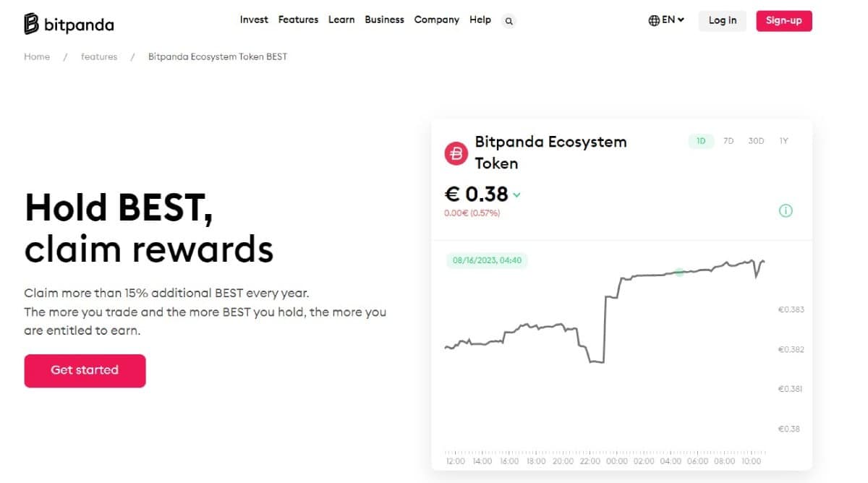Screen dimensions: 868x483
Task: Navigate to Home via the breadcrumb link
Action: pyautogui.click(x=37, y=56)
